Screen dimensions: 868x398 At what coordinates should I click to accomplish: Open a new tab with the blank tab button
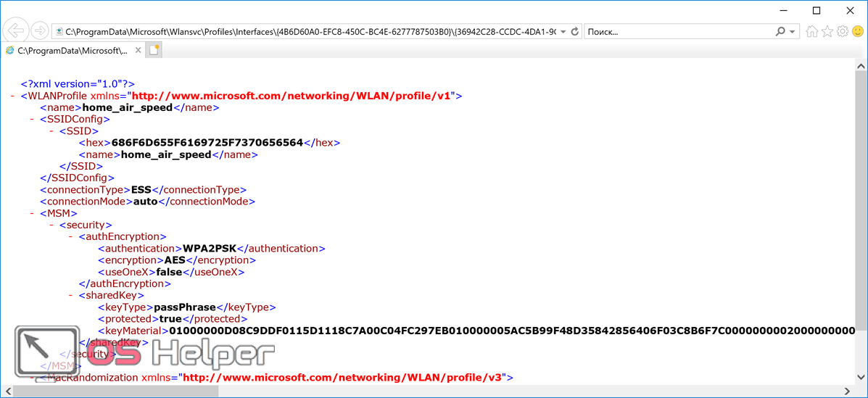point(154,50)
